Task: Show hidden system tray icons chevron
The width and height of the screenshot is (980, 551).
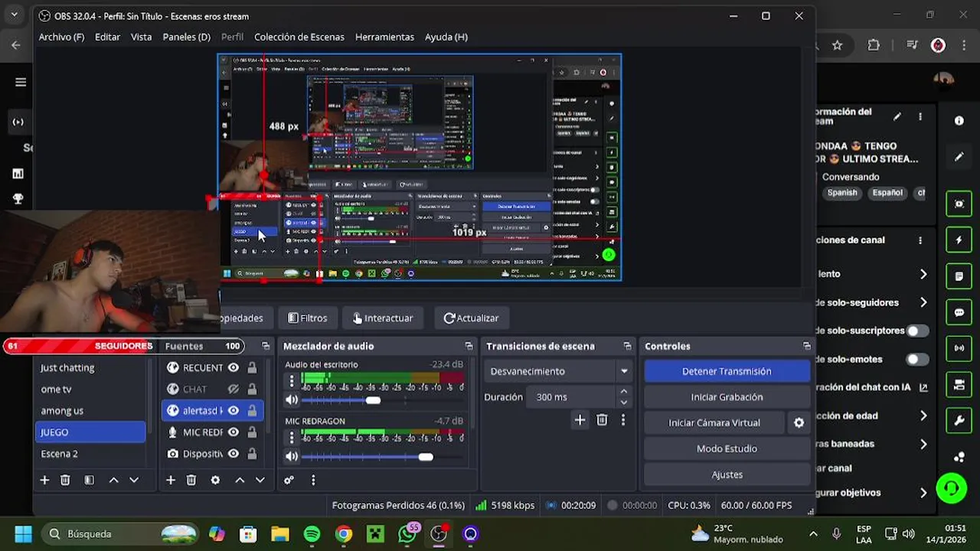Action: point(813,533)
